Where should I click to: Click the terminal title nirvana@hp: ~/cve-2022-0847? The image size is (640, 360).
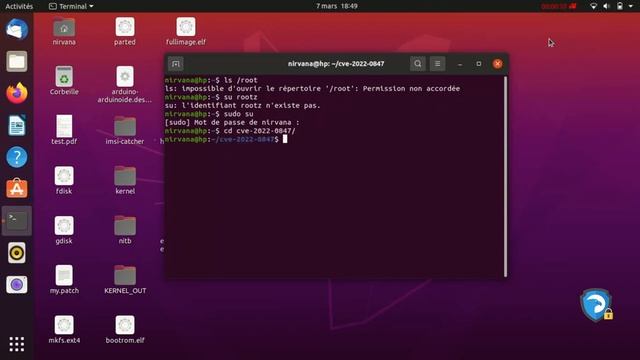336,64
